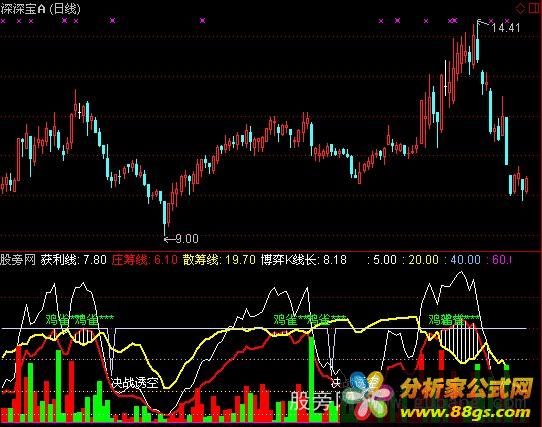Image resolution: width=542 pixels, height=427 pixels.
Task: Click the chart title 深深宝A (日线)
Action: click(40, 9)
